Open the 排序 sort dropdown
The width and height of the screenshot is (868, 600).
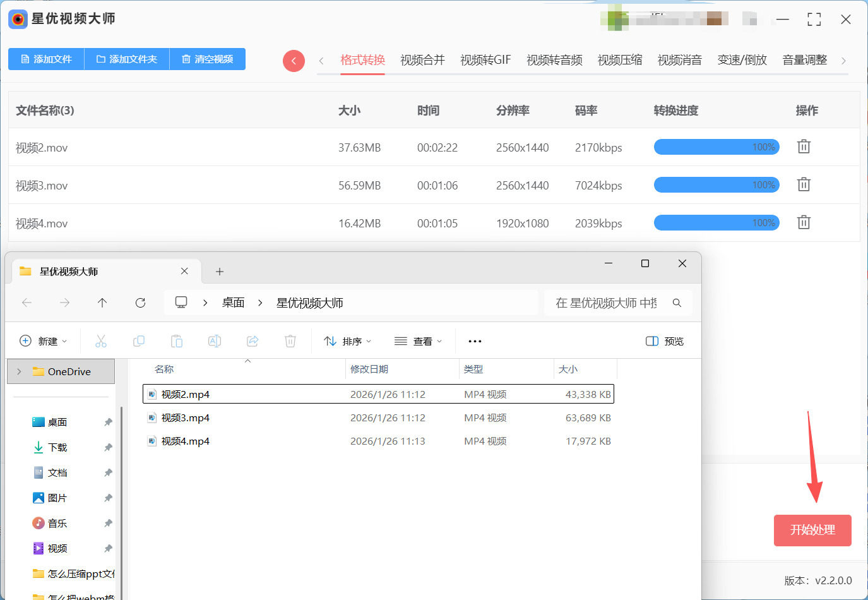coord(348,341)
